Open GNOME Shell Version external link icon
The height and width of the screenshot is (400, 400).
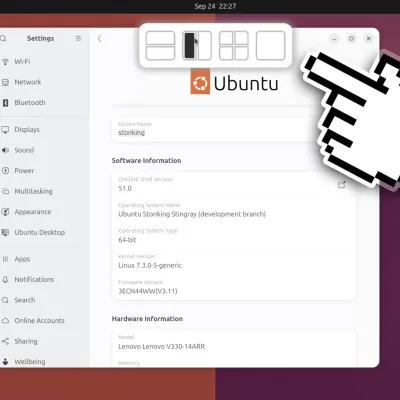click(342, 185)
